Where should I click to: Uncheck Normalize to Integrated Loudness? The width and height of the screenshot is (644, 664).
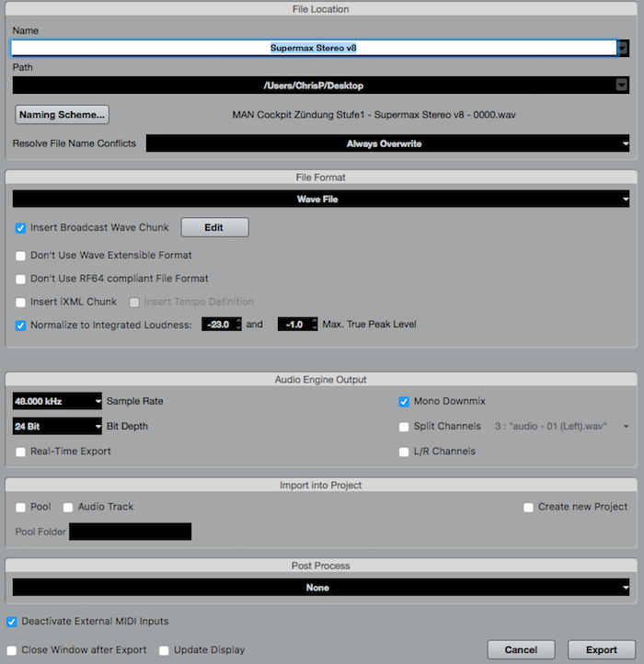(x=20, y=326)
